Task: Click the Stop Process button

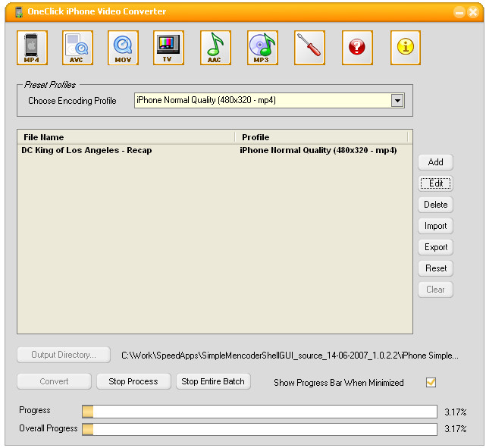Action: click(x=133, y=381)
